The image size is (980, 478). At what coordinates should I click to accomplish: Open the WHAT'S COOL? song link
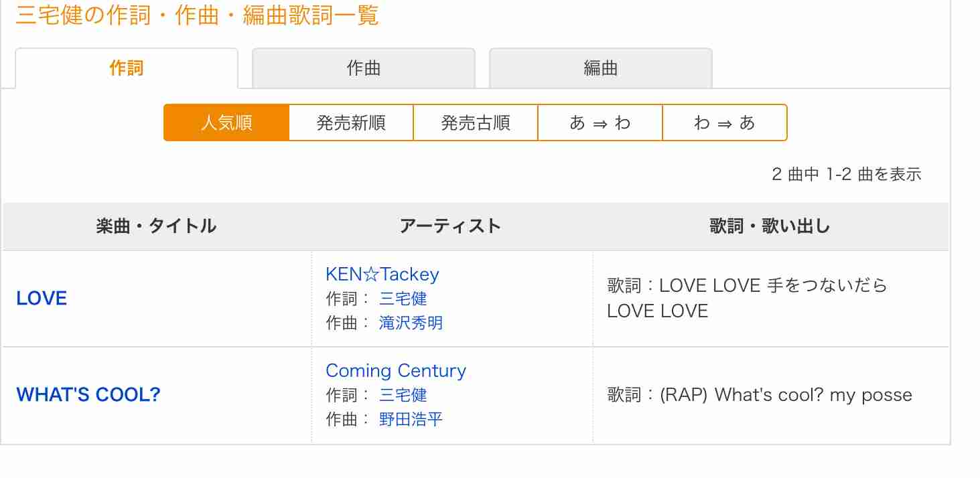click(88, 395)
